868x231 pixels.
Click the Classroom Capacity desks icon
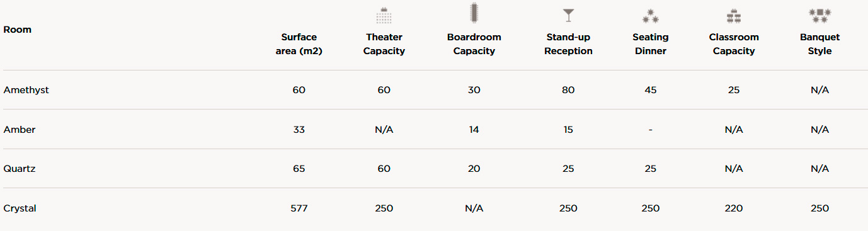(733, 16)
